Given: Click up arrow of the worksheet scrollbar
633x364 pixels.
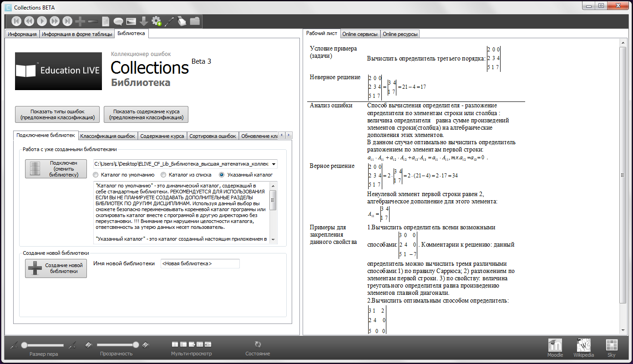Looking at the screenshot, I should 623,42.
